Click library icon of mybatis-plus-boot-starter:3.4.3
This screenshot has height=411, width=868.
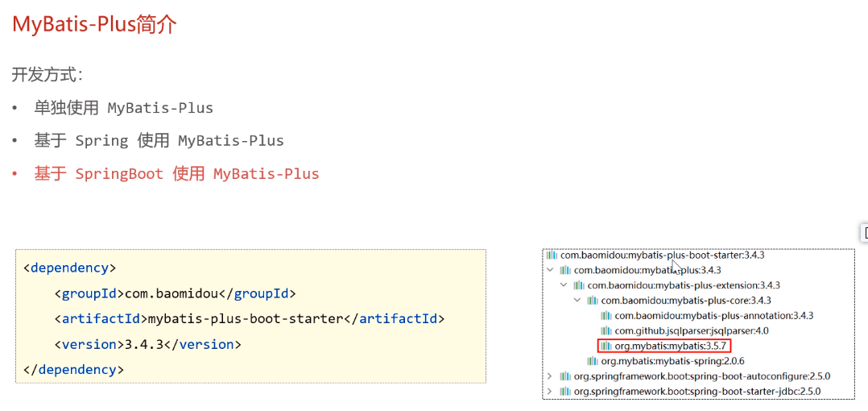552,256
